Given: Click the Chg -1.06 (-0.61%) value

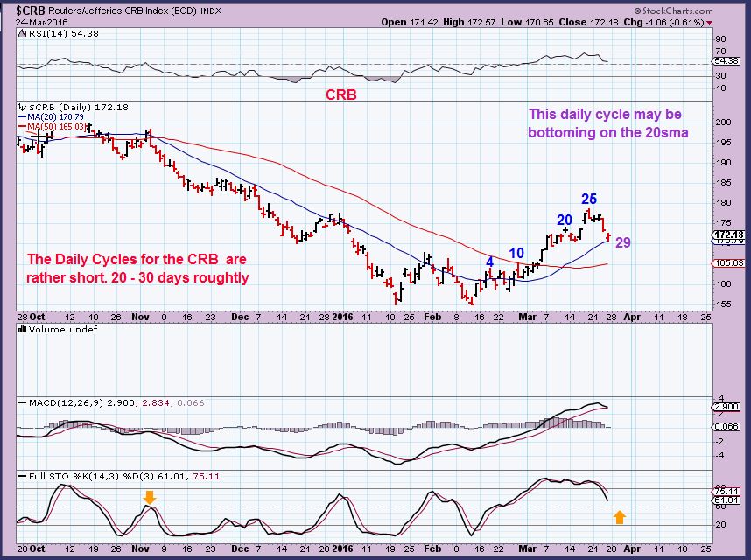Looking at the screenshot, I should point(663,22).
